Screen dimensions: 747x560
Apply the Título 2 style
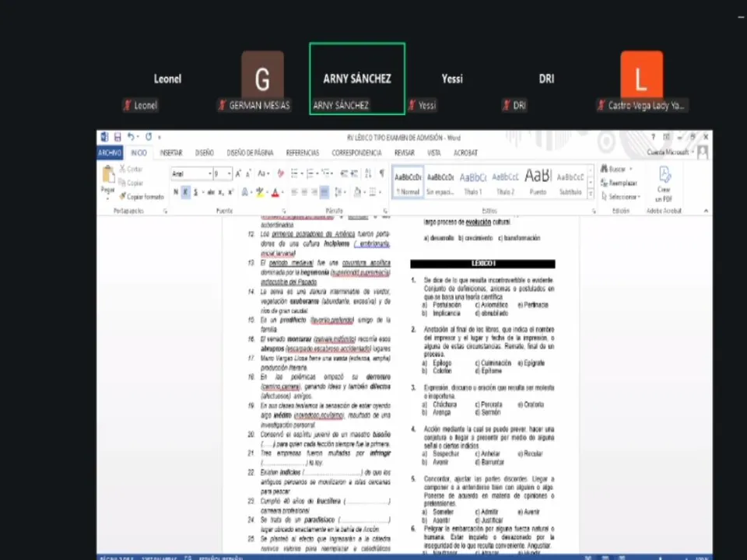(505, 184)
